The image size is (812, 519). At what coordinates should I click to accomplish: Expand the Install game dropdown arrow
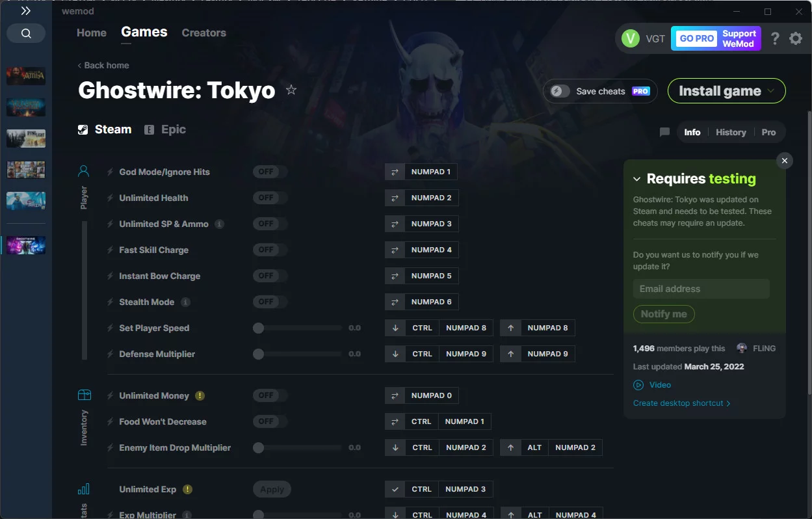coord(771,91)
